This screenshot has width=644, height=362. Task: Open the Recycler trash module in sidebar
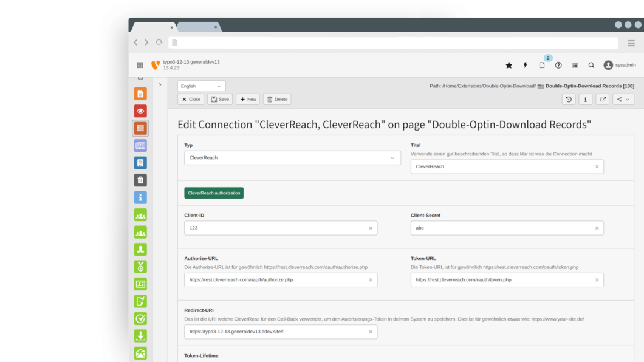click(x=140, y=180)
